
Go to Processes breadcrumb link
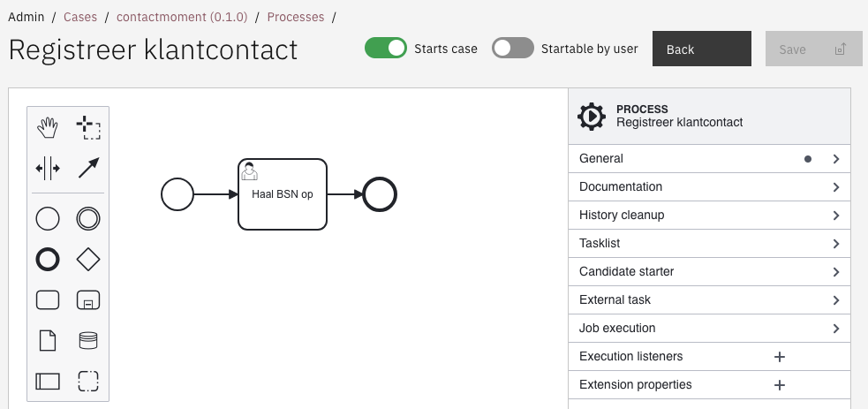coord(295,17)
